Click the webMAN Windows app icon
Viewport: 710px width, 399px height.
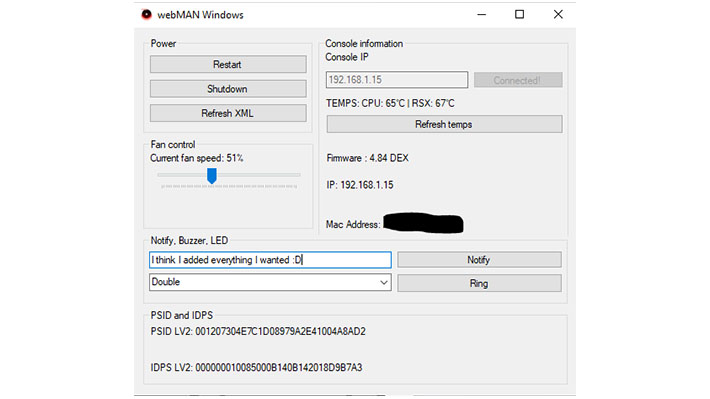pos(146,14)
